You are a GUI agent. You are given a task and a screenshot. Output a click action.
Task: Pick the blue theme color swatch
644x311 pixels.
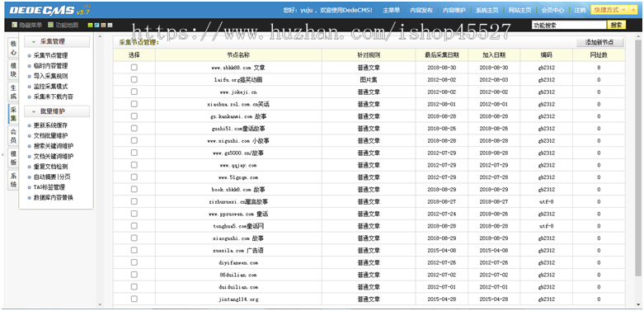[96, 25]
